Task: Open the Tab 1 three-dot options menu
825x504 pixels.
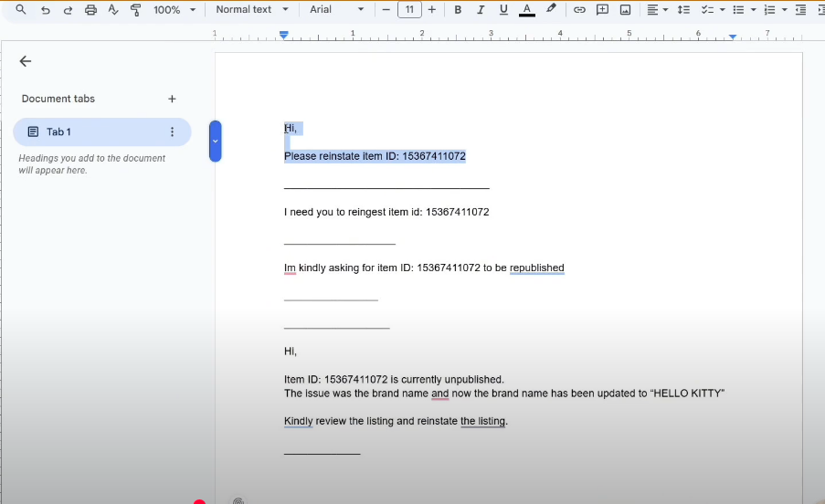Action: [172, 132]
